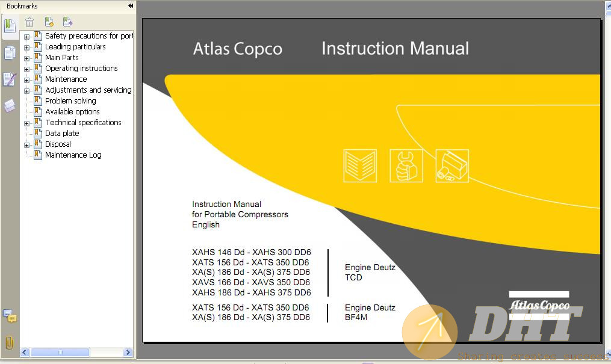
Task: Expand current bookmark icon in toolbar
Action: (68, 22)
